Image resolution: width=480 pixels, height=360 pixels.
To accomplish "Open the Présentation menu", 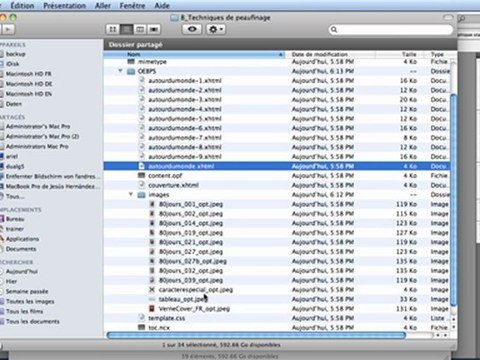I will point(65,5).
